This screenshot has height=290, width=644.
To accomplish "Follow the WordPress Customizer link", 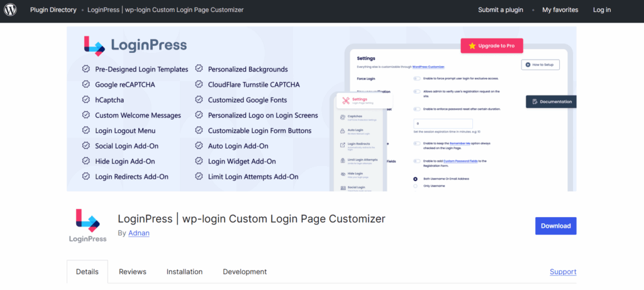I will [x=428, y=67].
